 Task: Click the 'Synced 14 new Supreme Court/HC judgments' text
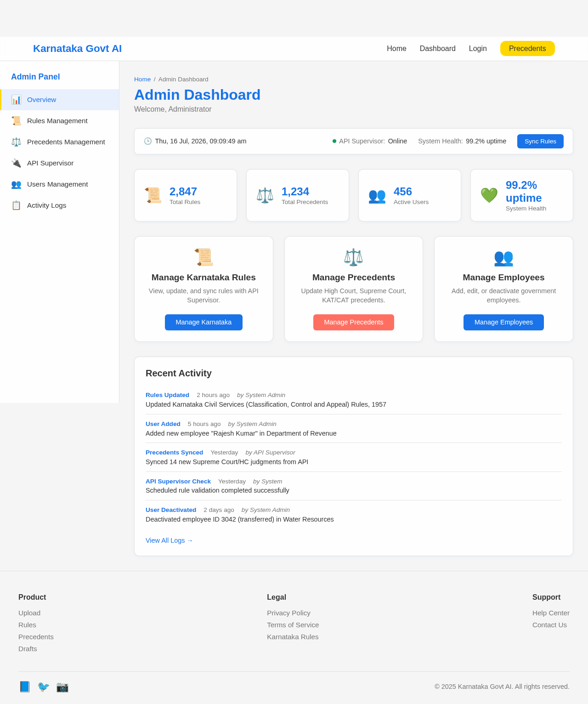click(x=227, y=462)
